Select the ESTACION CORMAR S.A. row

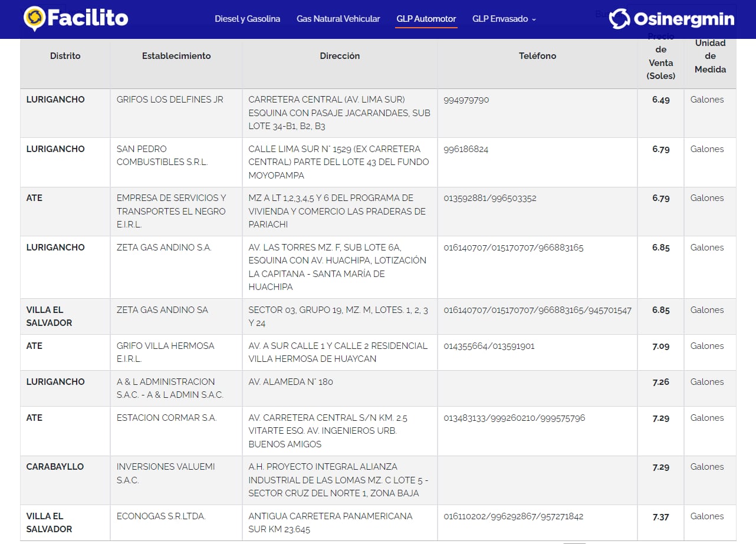click(x=166, y=418)
